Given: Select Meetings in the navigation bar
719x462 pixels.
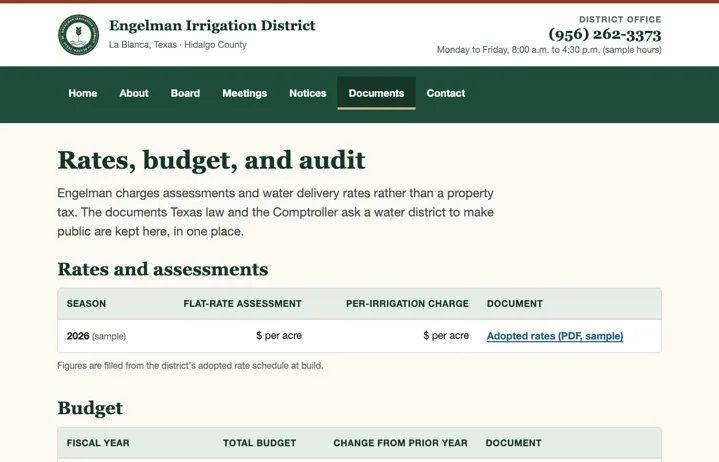Looking at the screenshot, I should [x=244, y=93].
